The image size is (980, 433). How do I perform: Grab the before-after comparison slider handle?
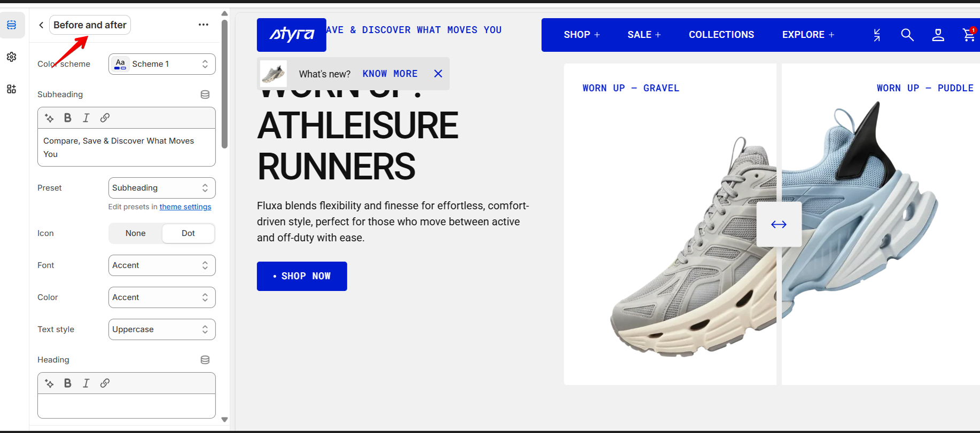click(x=779, y=224)
